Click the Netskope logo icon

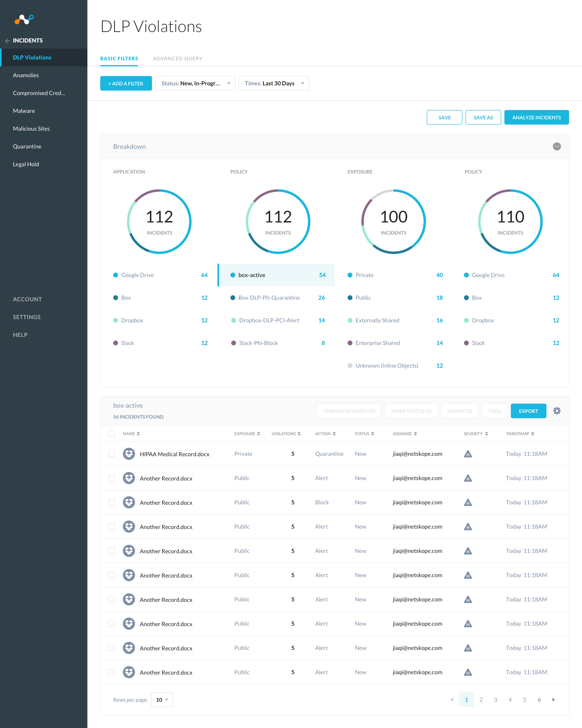24,20
